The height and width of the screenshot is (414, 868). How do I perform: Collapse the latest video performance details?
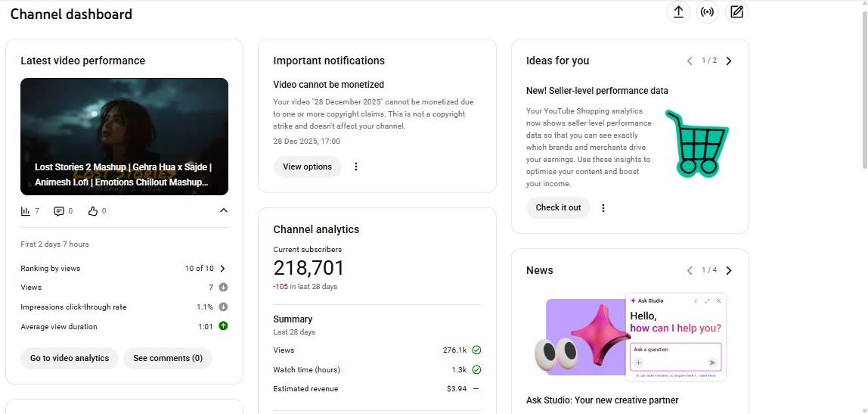click(x=223, y=211)
